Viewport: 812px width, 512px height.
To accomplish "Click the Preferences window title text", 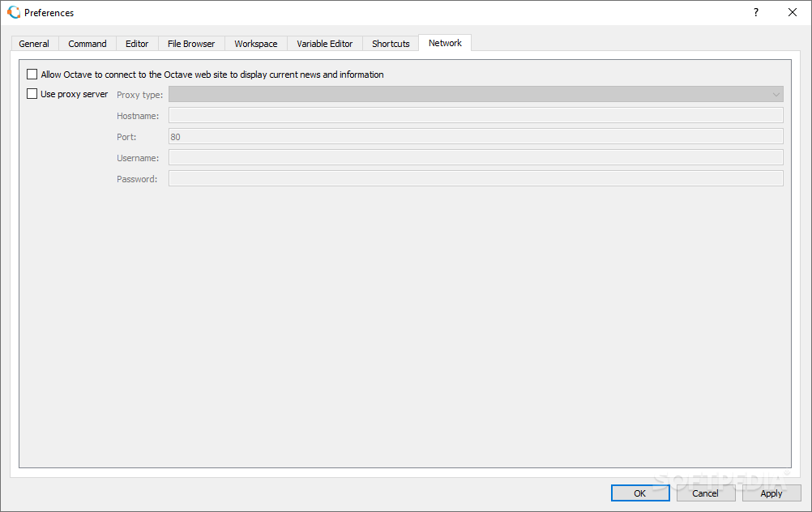I will pos(49,13).
